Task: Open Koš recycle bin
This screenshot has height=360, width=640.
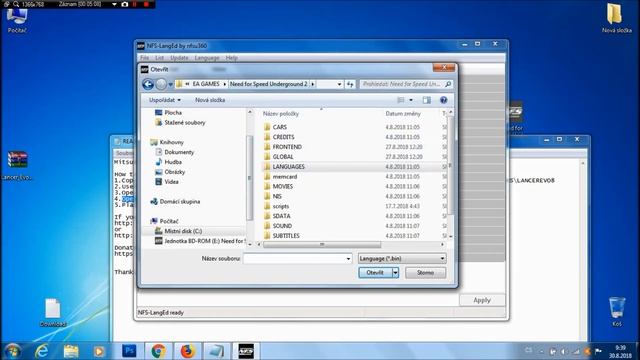Action: [617, 312]
